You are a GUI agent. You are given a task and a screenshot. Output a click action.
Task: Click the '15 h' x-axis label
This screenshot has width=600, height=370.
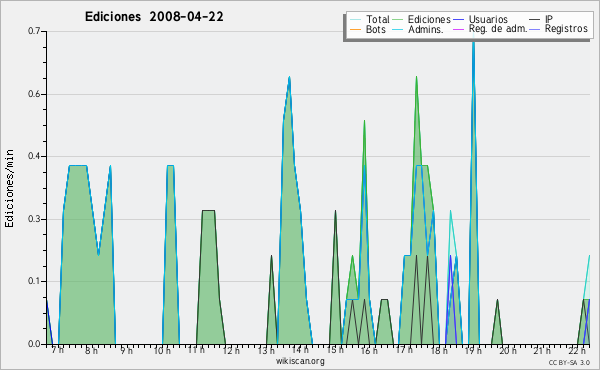pyautogui.click(x=335, y=350)
